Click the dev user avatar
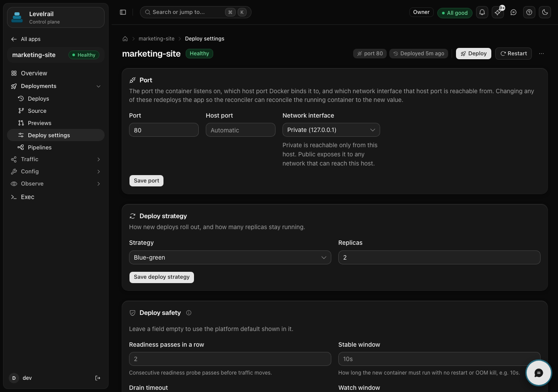This screenshot has width=558, height=392. click(x=14, y=378)
